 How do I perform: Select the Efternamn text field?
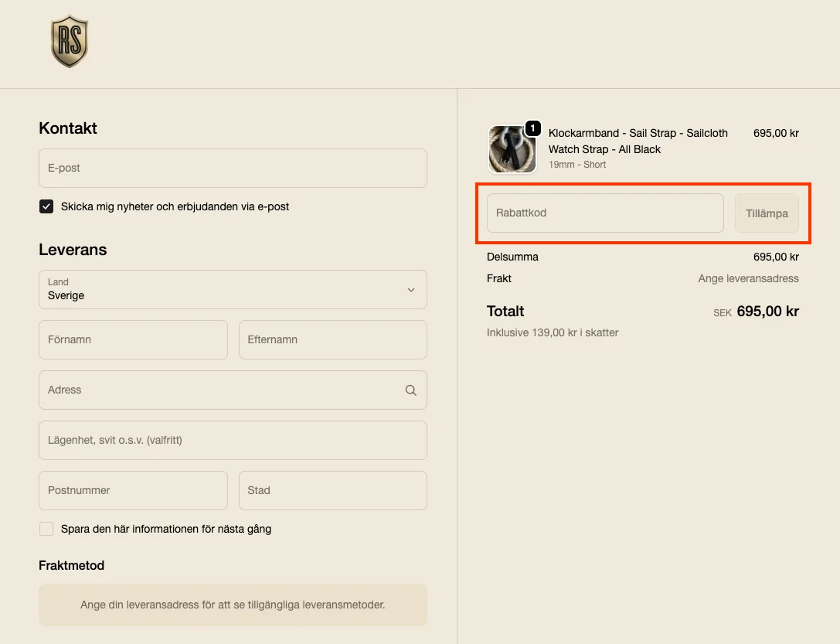click(332, 340)
